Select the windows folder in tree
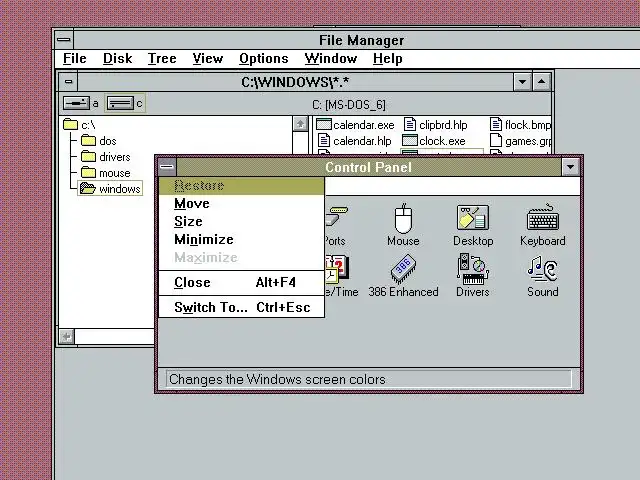Image resolution: width=640 pixels, height=480 pixels. (110, 189)
